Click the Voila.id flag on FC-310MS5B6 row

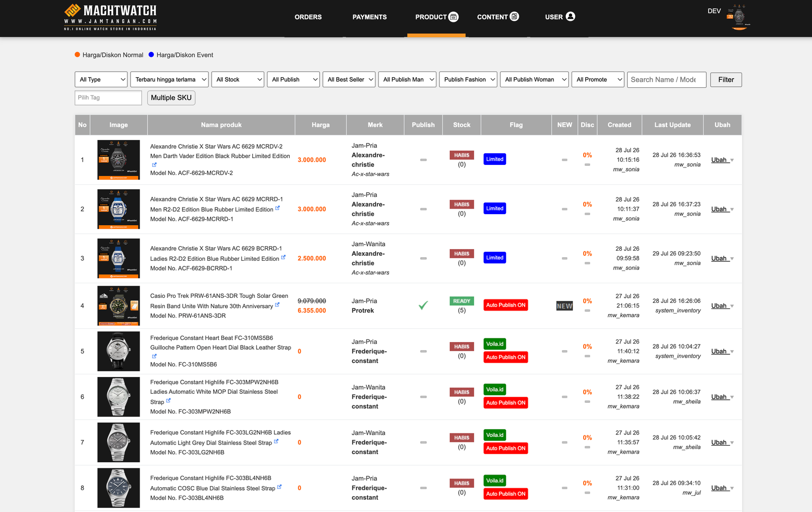495,344
